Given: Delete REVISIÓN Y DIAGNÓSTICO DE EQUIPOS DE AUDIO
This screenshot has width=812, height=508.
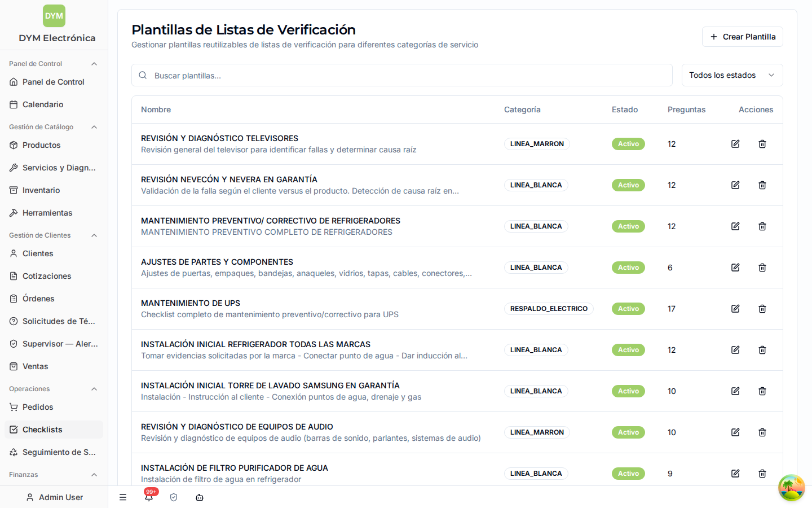Looking at the screenshot, I should pos(762,432).
